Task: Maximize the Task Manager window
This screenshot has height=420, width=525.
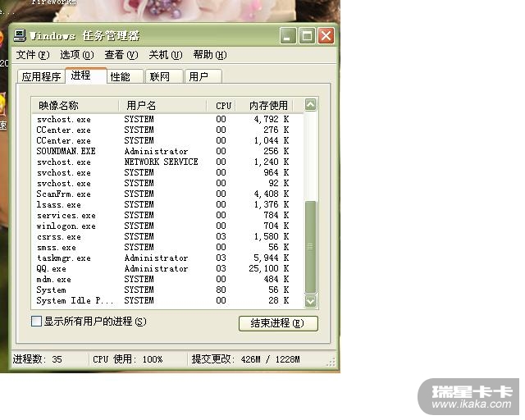Action: pyautogui.click(x=307, y=36)
